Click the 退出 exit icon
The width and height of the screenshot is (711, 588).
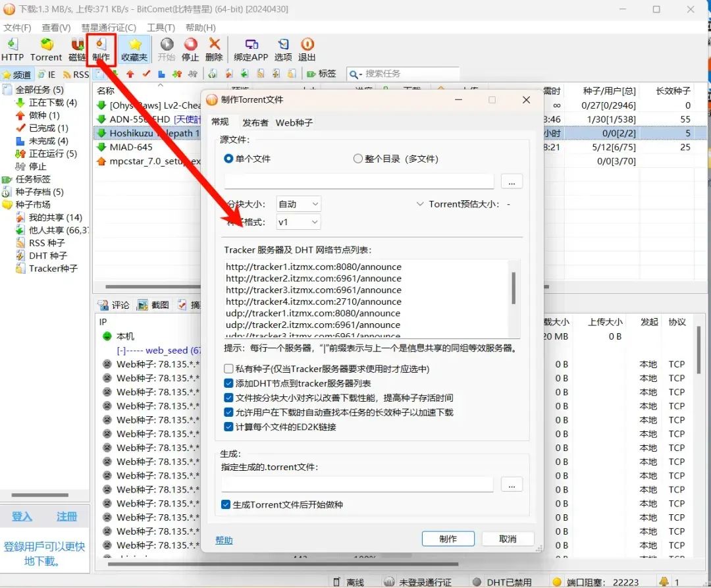coord(307,44)
